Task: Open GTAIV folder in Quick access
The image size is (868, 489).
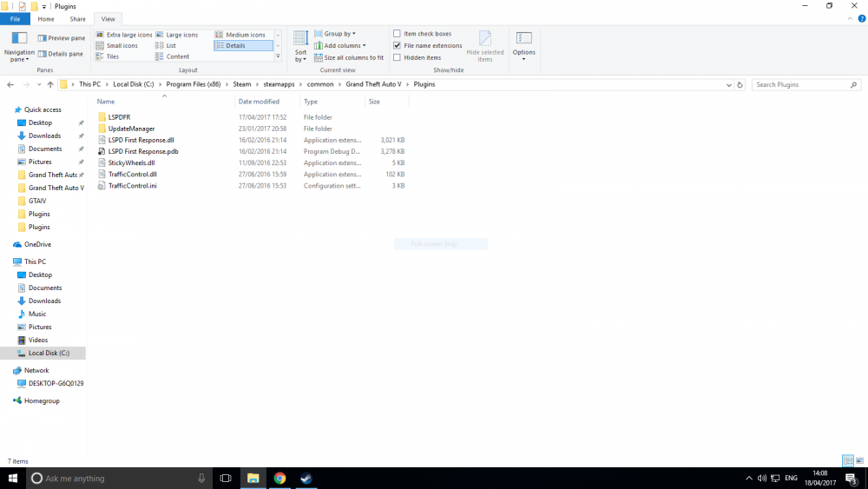Action: (37, 201)
